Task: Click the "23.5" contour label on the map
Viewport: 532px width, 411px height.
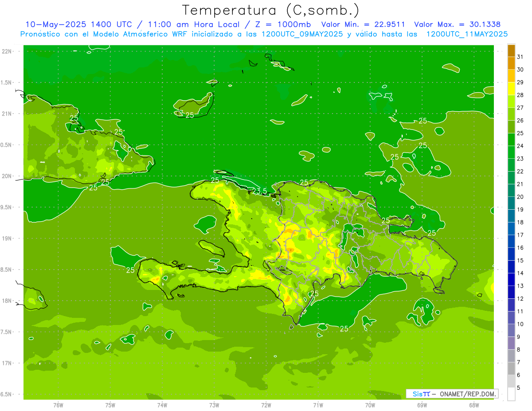Action: point(259,191)
